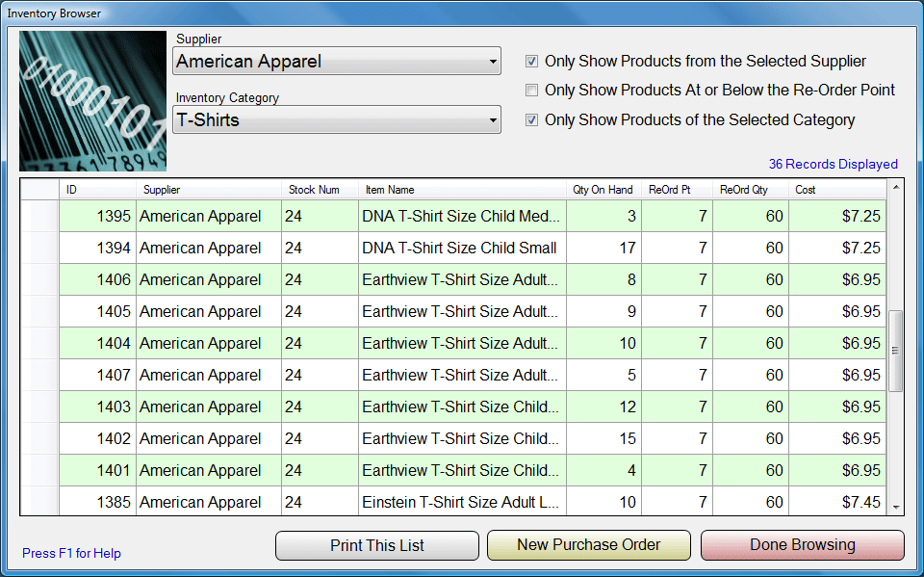924x577 pixels.
Task: Create a New Purchase Order
Action: pyautogui.click(x=589, y=545)
